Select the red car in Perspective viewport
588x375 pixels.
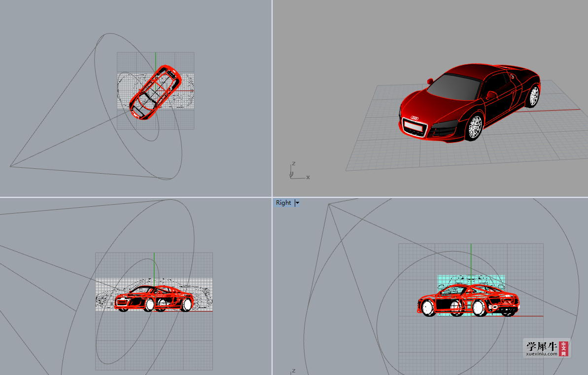[470, 103]
